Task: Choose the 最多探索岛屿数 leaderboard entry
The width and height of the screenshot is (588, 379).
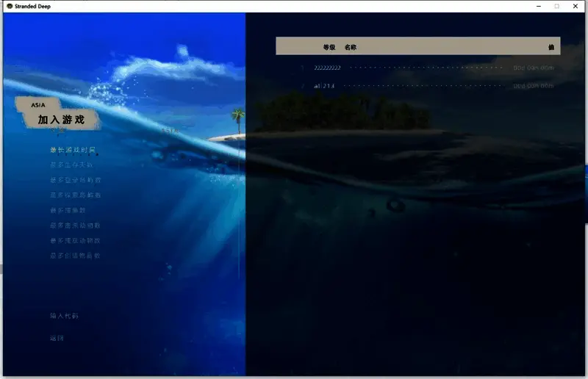Action: [x=75, y=195]
